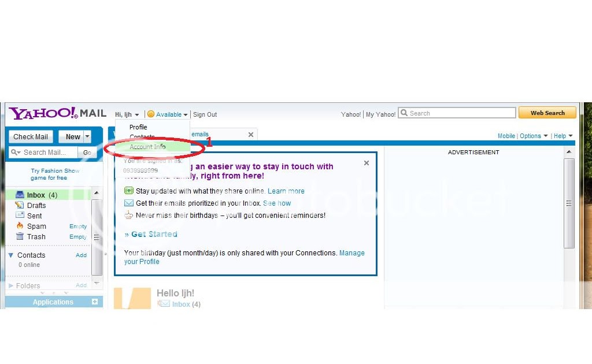Open the Options dropdown arrow

pyautogui.click(x=546, y=136)
